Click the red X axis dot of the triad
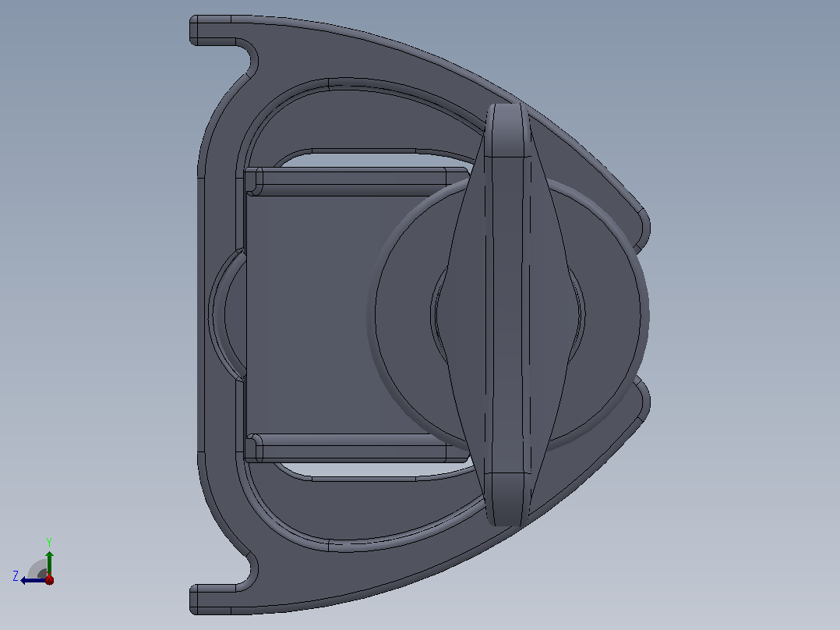The image size is (840, 630). (x=49, y=580)
